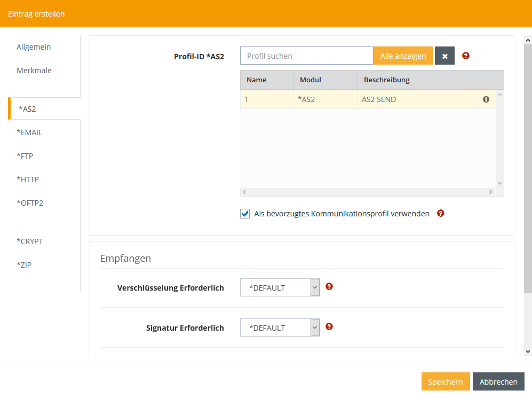The image size is (532, 398).
Task: Toggle 'Als bevorzugtes Kommunikationsprofil verwenden' checkbox
Action: (x=245, y=214)
